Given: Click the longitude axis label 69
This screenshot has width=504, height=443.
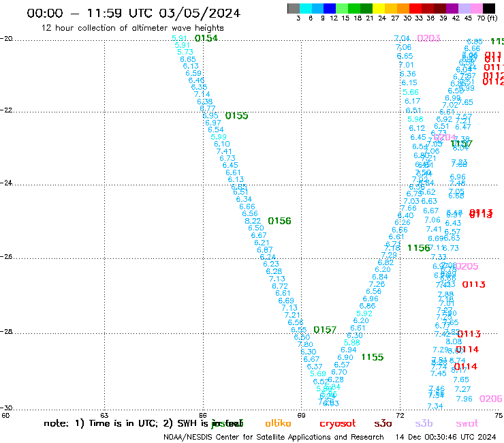Looking at the screenshot, I should (x=301, y=415).
